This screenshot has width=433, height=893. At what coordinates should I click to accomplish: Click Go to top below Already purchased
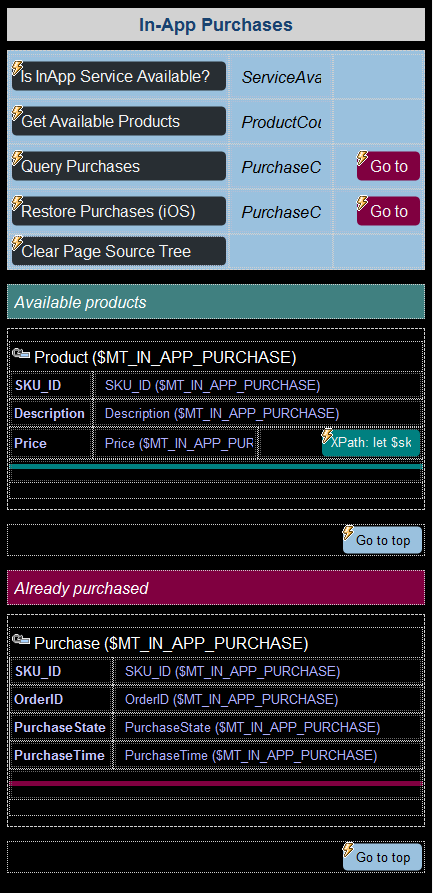[382, 857]
